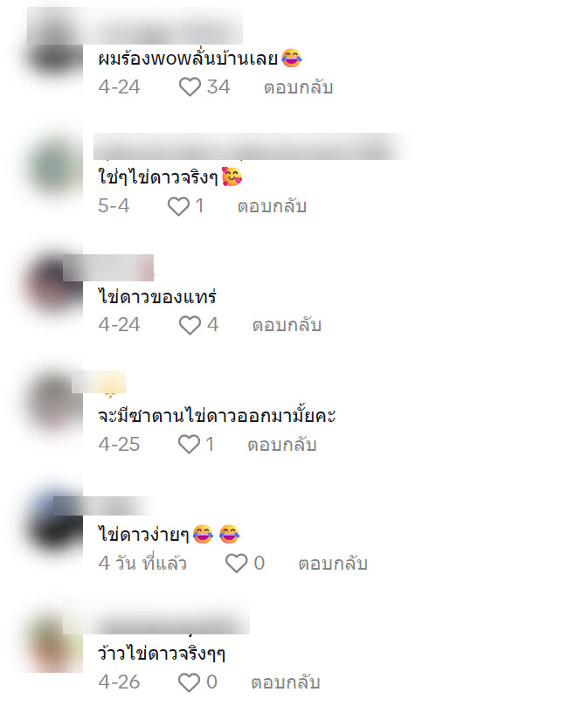Open avatar beside ไข่ดาวของแทร่ comment

(x=54, y=286)
